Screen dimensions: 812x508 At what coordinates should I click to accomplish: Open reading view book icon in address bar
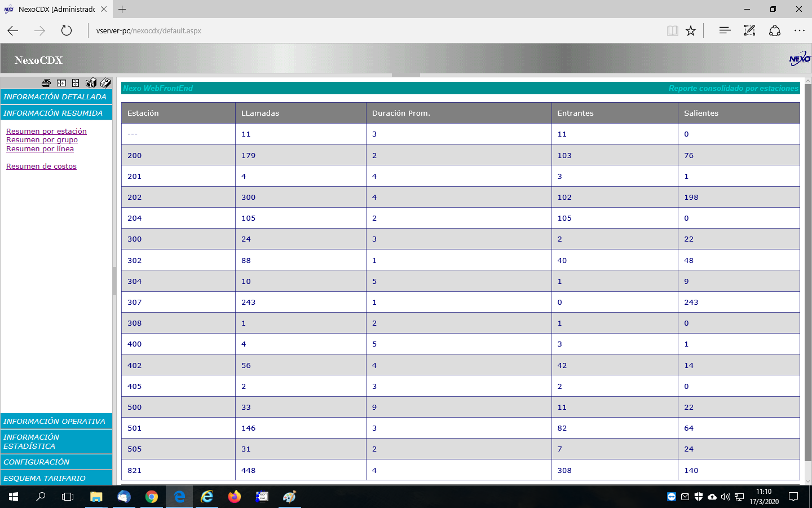pyautogui.click(x=672, y=30)
